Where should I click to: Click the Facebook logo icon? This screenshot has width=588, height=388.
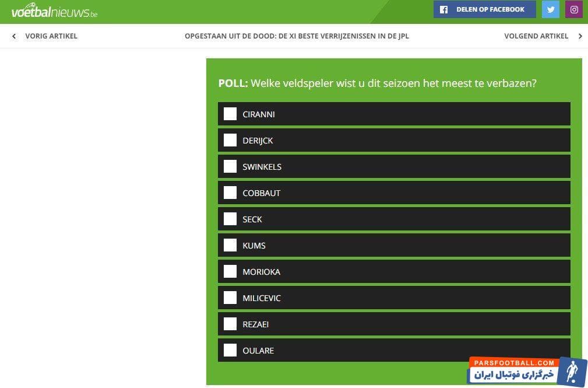[443, 9]
